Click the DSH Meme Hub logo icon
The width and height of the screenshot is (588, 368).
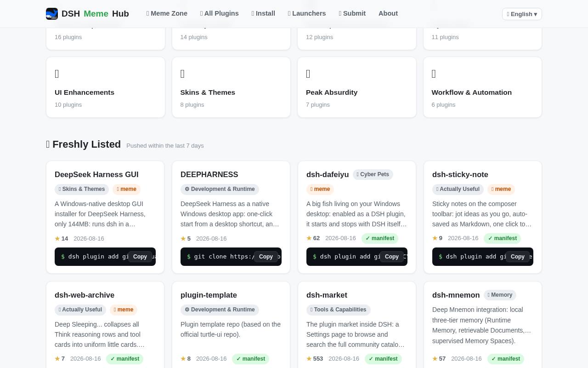point(52,14)
